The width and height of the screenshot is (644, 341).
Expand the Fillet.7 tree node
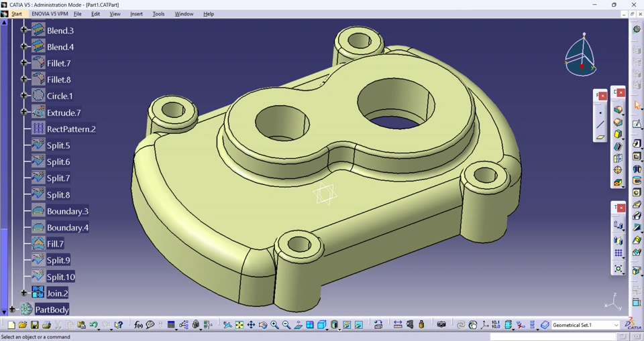[x=24, y=62]
